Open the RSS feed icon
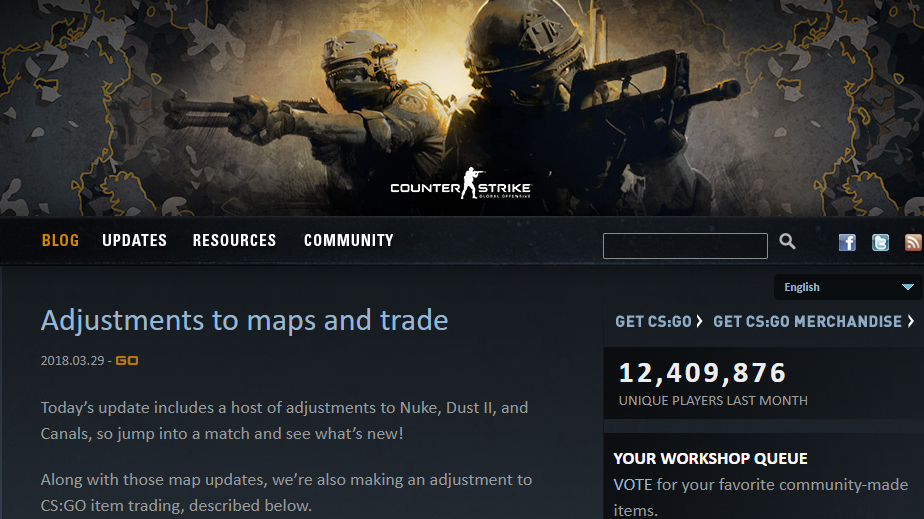 pyautogui.click(x=913, y=242)
